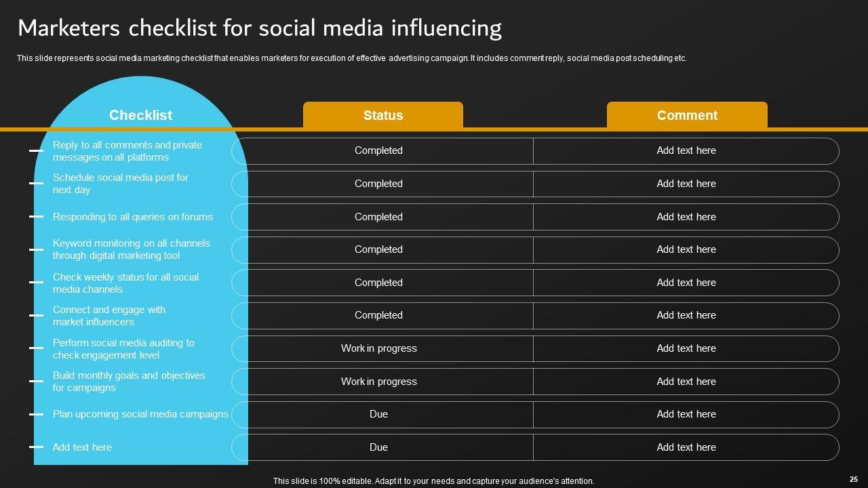Viewport: 868px width, 488px height.
Task: Select the 'Check weekly status' checklist item
Action: pyautogui.click(x=125, y=283)
